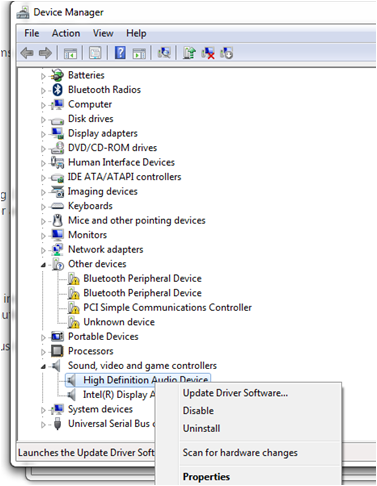Image resolution: width=377 pixels, height=486 pixels.
Task: Click the Batteries category icon
Action: tap(57, 75)
